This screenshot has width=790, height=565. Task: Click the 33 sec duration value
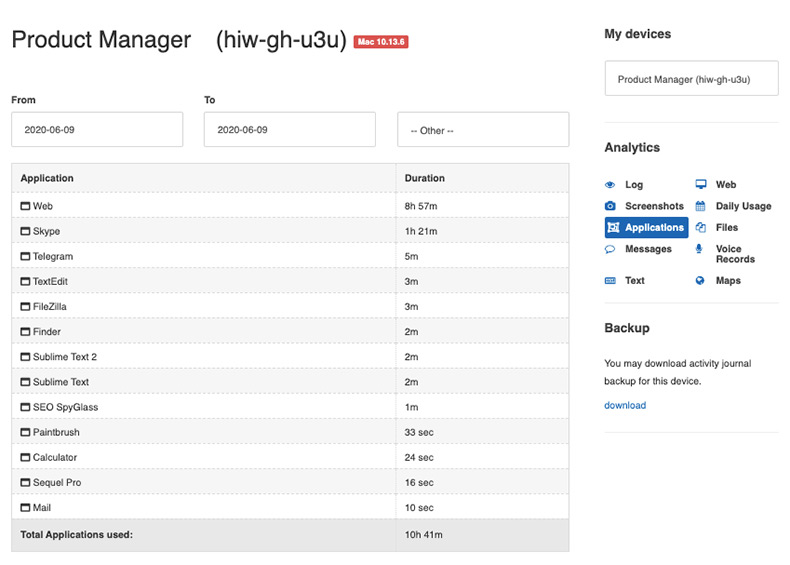coord(419,432)
